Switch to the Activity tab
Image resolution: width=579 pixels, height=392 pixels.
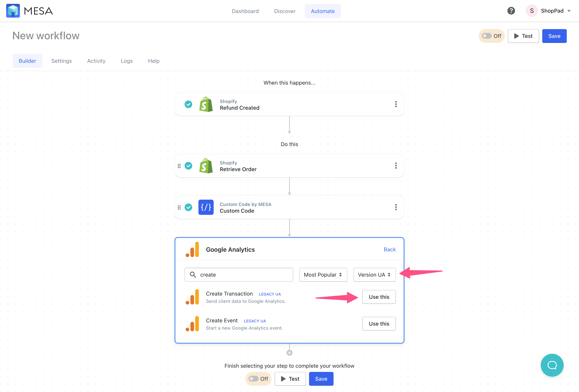click(96, 61)
